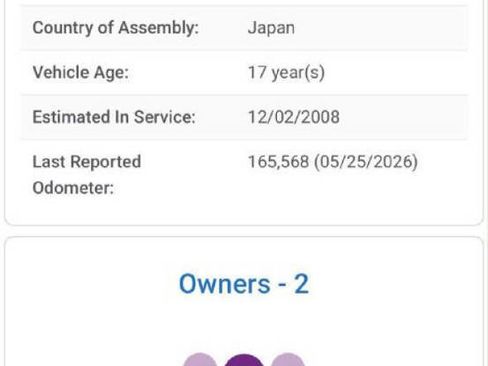The image size is (488, 366).
Task: Click the right light purple owner circle
Action: pos(288,360)
